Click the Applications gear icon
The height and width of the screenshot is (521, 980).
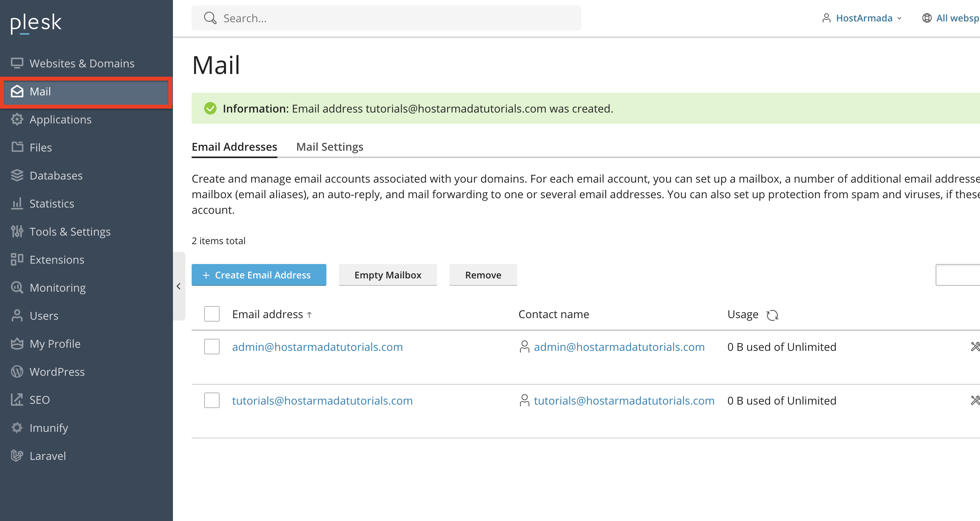point(17,119)
